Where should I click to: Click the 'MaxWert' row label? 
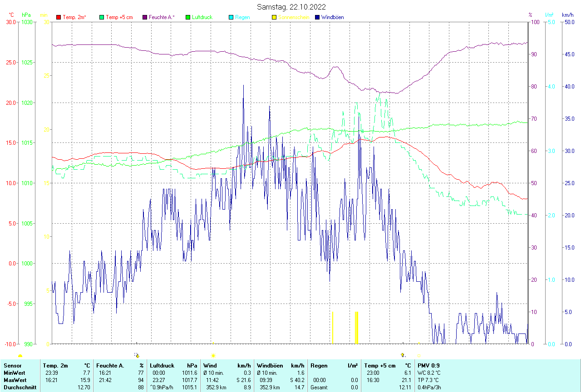click(x=15, y=380)
